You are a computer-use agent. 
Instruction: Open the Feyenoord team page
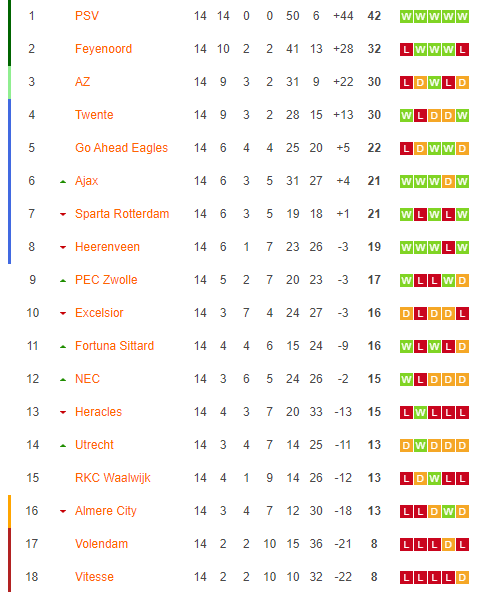click(103, 49)
